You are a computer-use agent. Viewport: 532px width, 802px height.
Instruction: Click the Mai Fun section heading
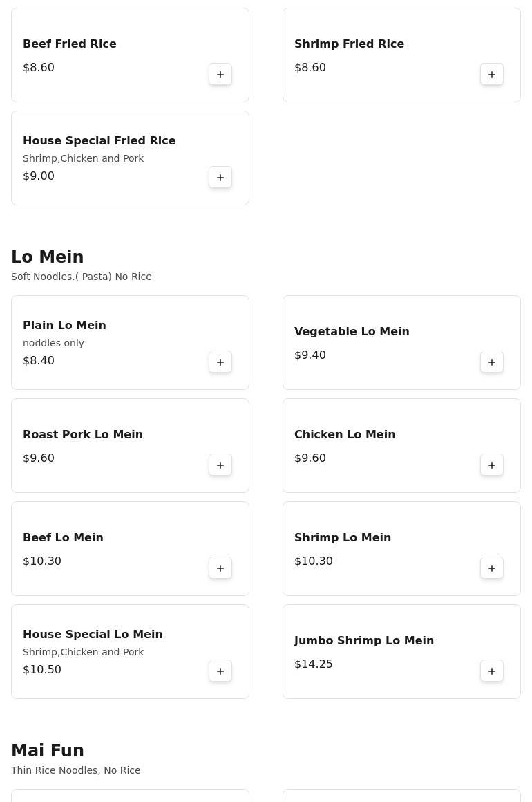(48, 751)
